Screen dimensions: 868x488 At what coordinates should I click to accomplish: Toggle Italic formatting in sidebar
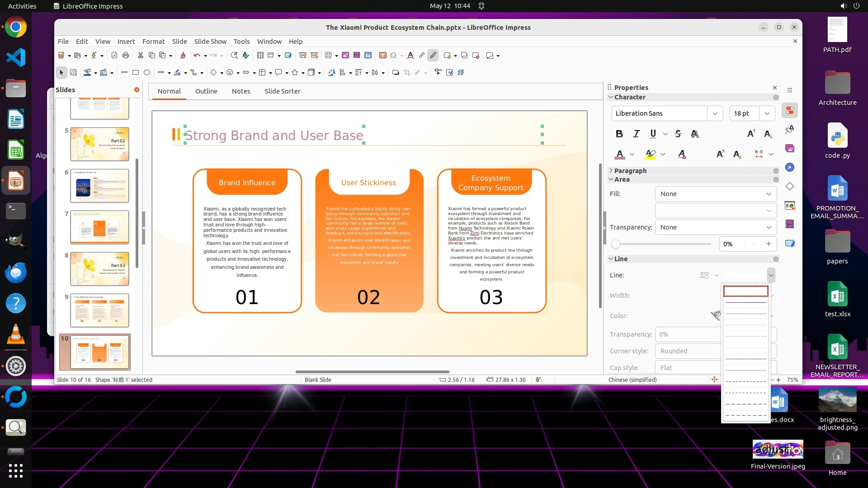(x=637, y=134)
